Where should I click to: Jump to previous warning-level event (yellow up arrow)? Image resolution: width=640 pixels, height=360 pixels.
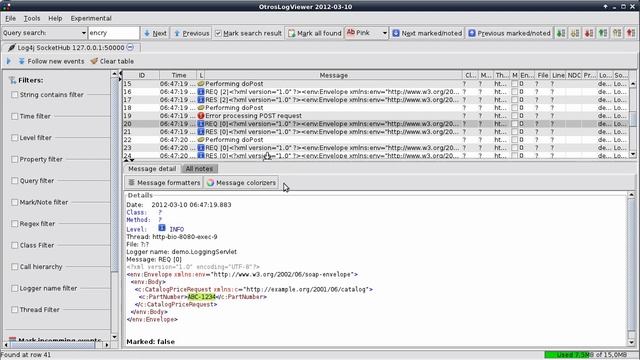click(x=617, y=33)
